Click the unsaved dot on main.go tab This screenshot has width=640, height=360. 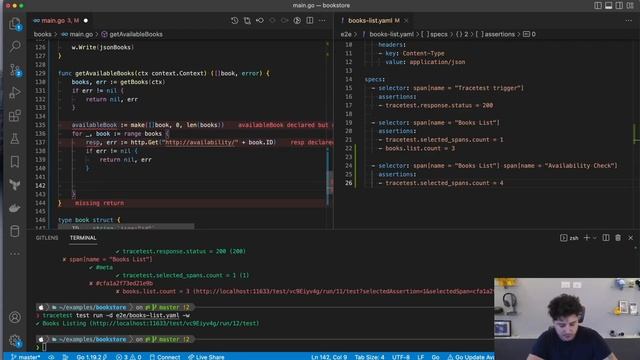[86, 20]
